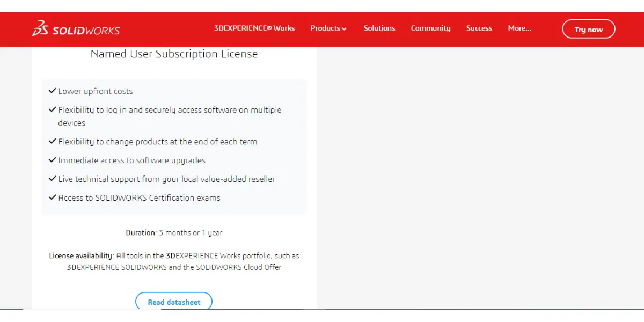Open the 3DEXPERIENCE Works menu item
The height and width of the screenshot is (322, 644).
tap(254, 28)
